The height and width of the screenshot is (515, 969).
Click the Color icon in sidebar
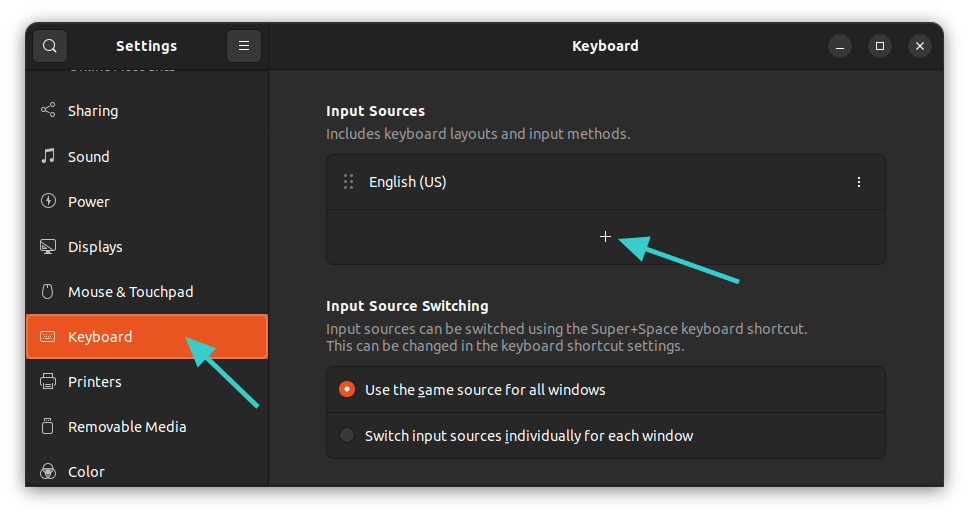point(47,471)
